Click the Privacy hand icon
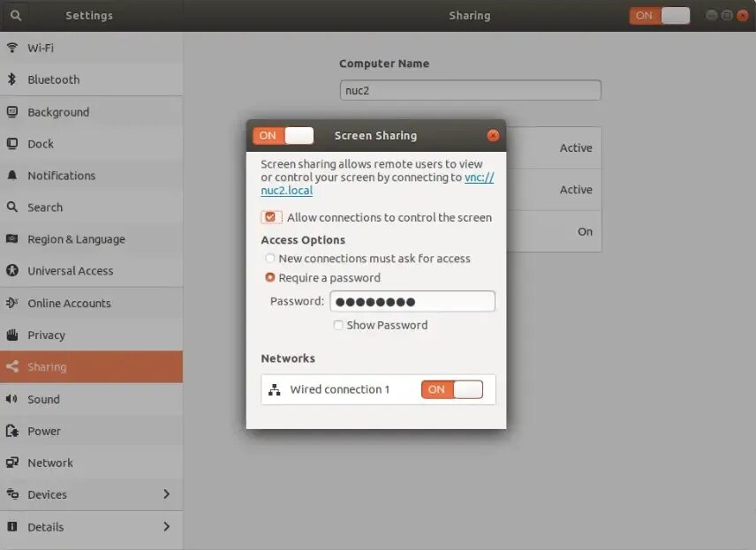 click(12, 335)
